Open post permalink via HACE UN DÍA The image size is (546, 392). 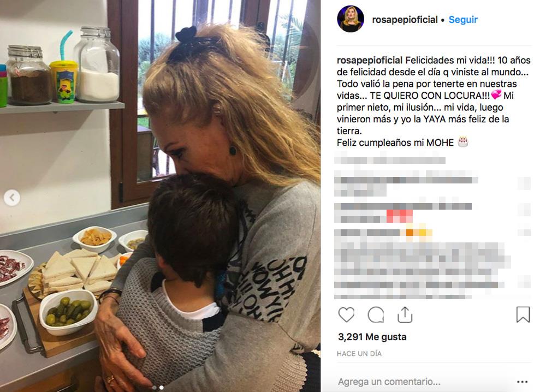coord(359,354)
